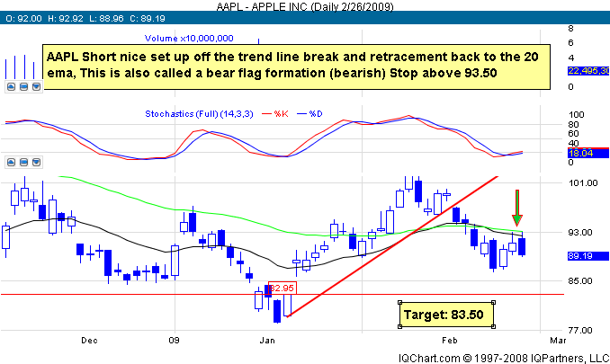Select the AAPL - APPLE INC chart title
This screenshot has width=610, height=364.
pyautogui.click(x=305, y=6)
